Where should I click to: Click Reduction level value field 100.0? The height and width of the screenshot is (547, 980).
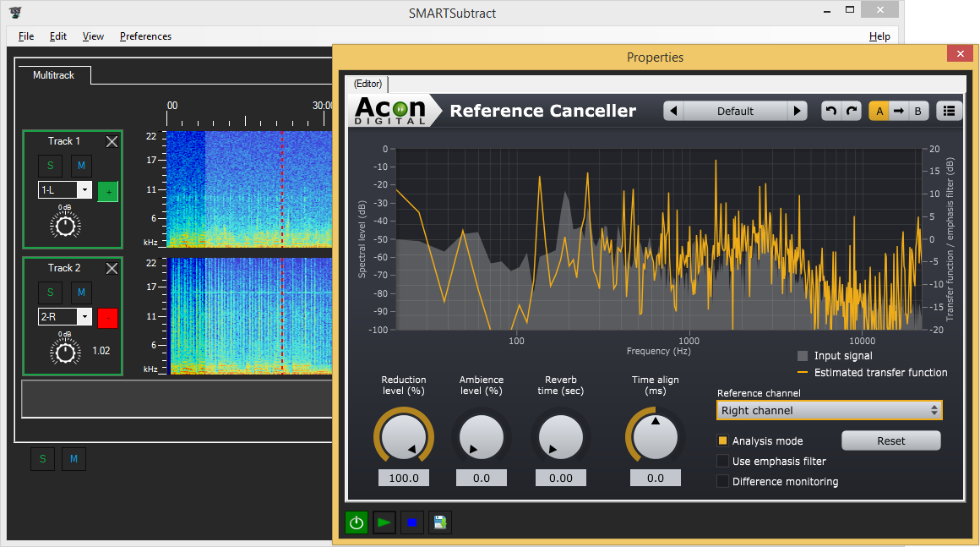pos(404,479)
